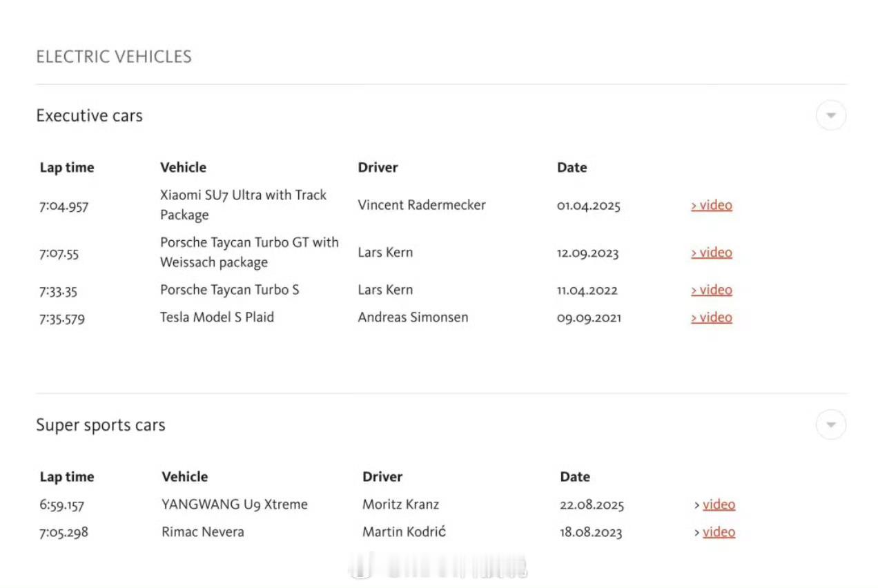Click the Executive cars heading
Viewport: 878px width, 588px height.
[89, 115]
